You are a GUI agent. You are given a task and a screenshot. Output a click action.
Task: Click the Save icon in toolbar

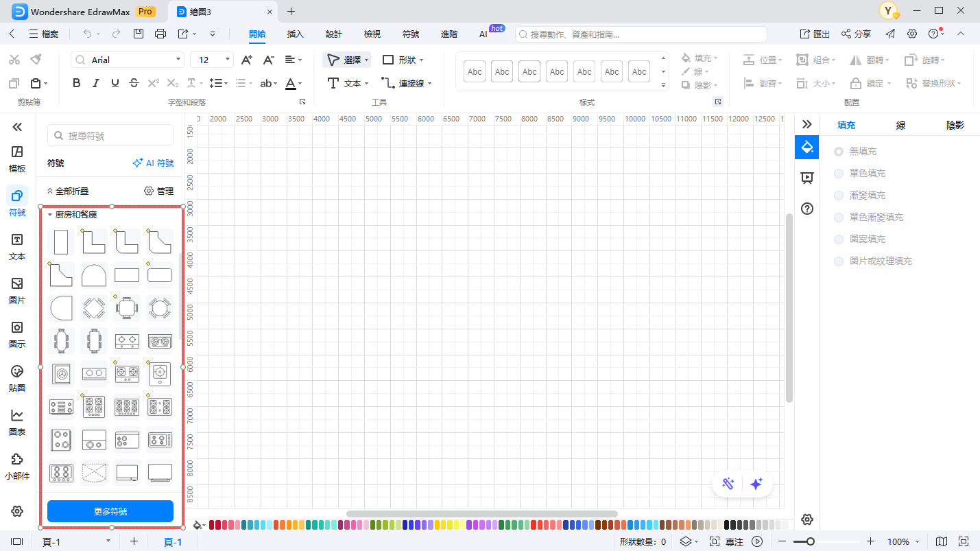139,34
